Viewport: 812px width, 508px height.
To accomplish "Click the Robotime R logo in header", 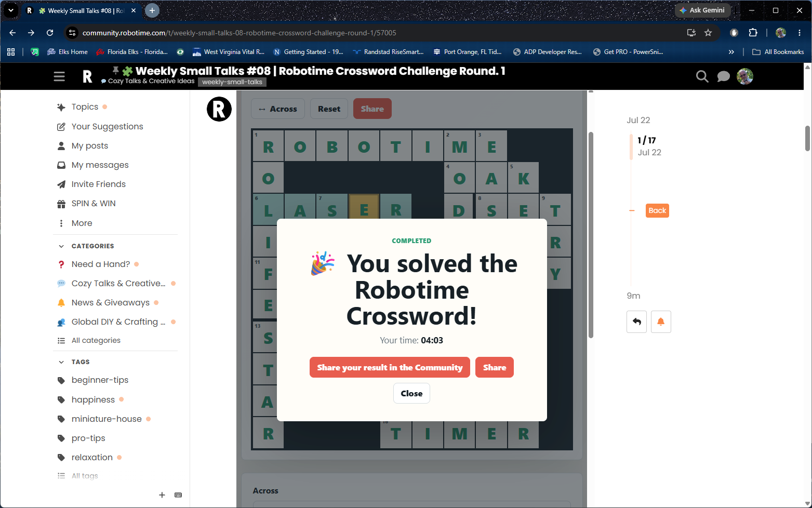I will click(x=87, y=77).
